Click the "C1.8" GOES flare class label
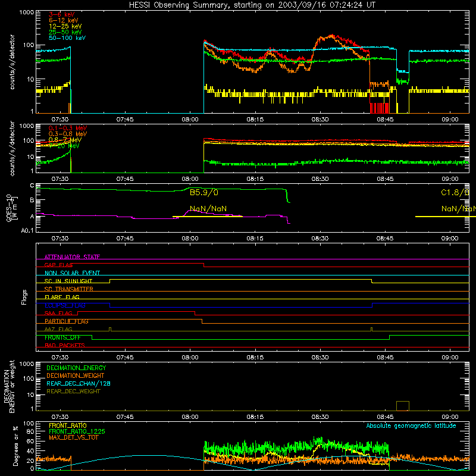The height and width of the screenshot is (476, 476). [455, 192]
